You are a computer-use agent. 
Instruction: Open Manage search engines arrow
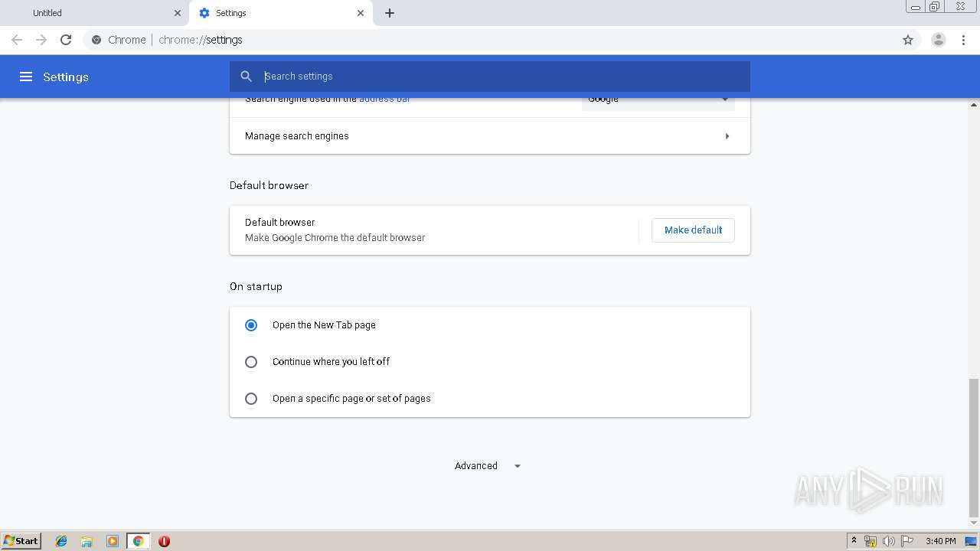(x=727, y=136)
